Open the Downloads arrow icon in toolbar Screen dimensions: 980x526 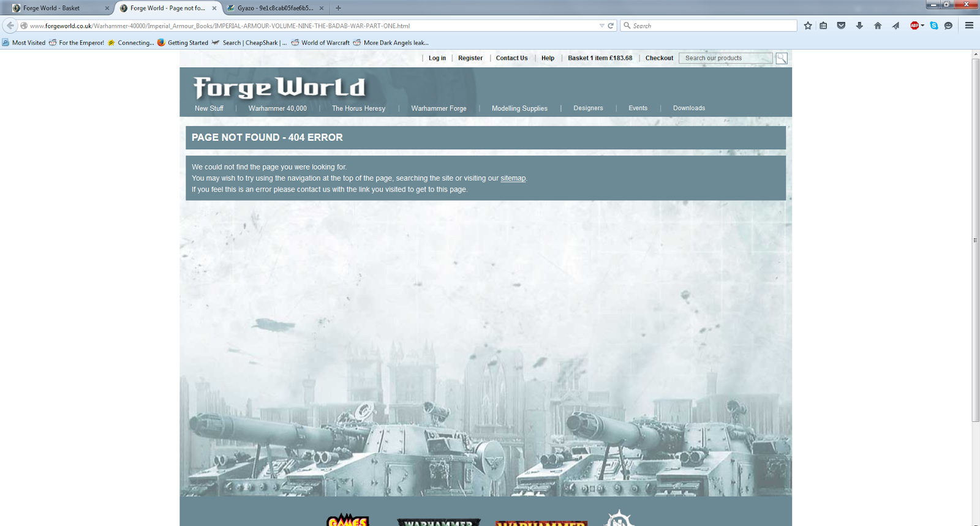[859, 26]
